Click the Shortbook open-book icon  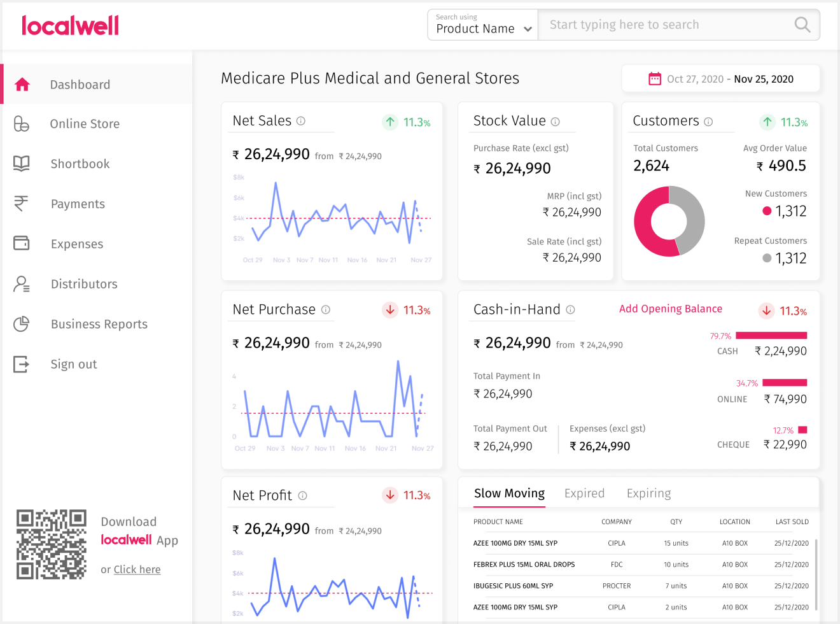22,164
